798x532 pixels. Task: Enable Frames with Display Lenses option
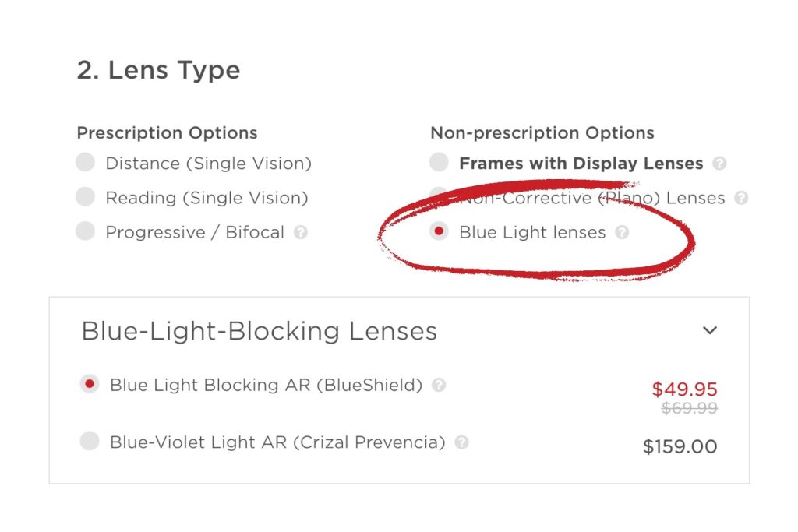pyautogui.click(x=439, y=162)
